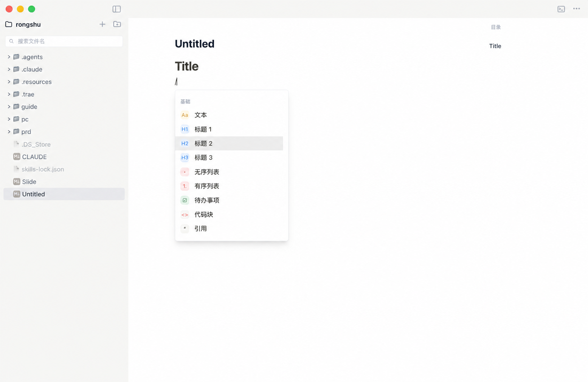
Task: Expand the .resources folder chevron
Action: click(9, 82)
